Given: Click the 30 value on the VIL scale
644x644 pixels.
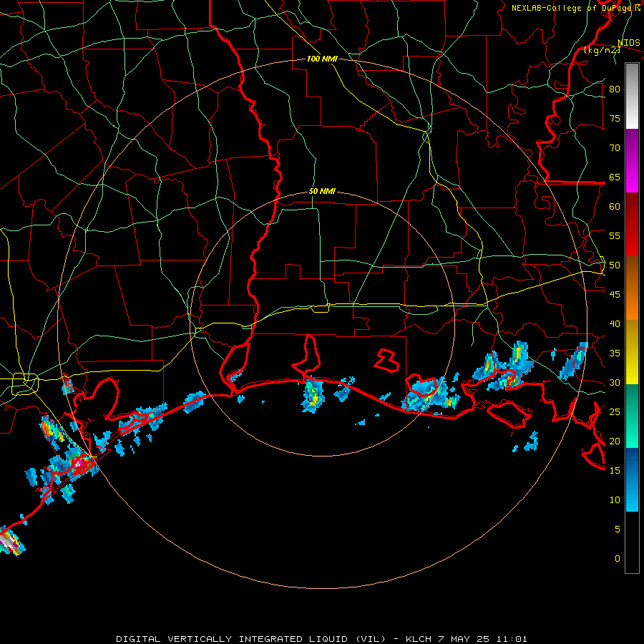Looking at the screenshot, I should [615, 382].
